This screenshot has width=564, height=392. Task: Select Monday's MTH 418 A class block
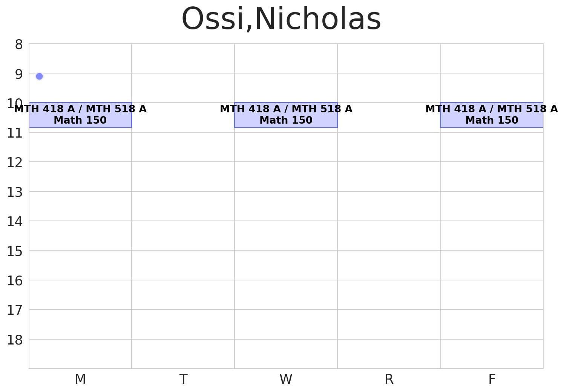point(80,115)
